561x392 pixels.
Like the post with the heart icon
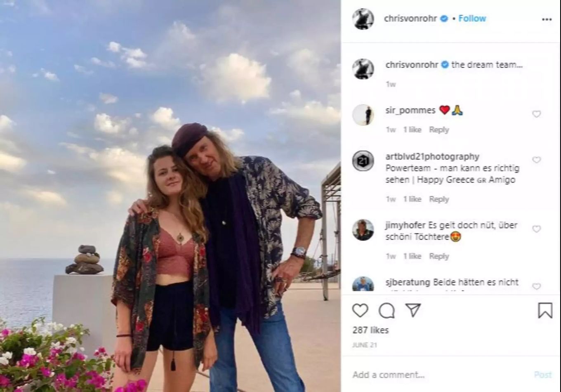(360, 310)
